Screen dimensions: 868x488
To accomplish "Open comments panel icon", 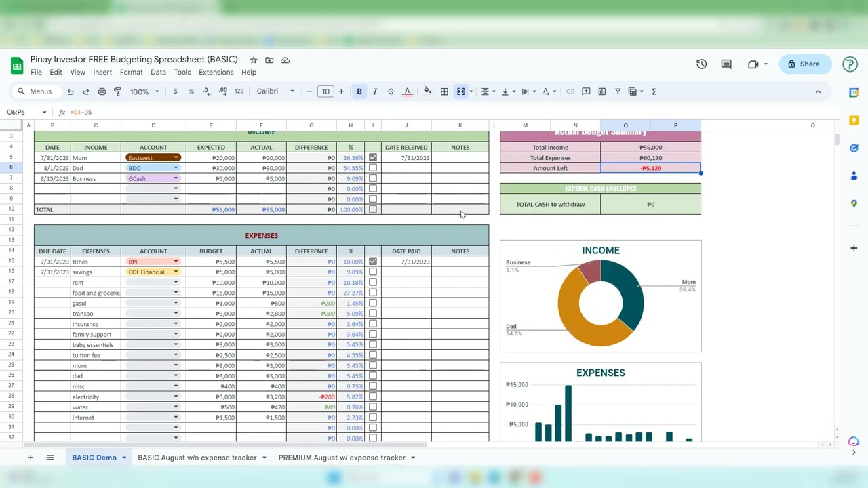I will tap(726, 64).
